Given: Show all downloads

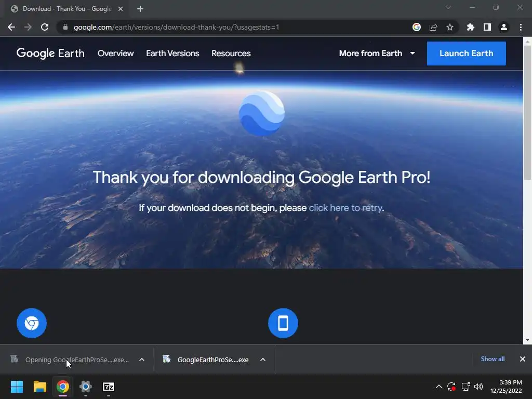Looking at the screenshot, I should 493,359.
